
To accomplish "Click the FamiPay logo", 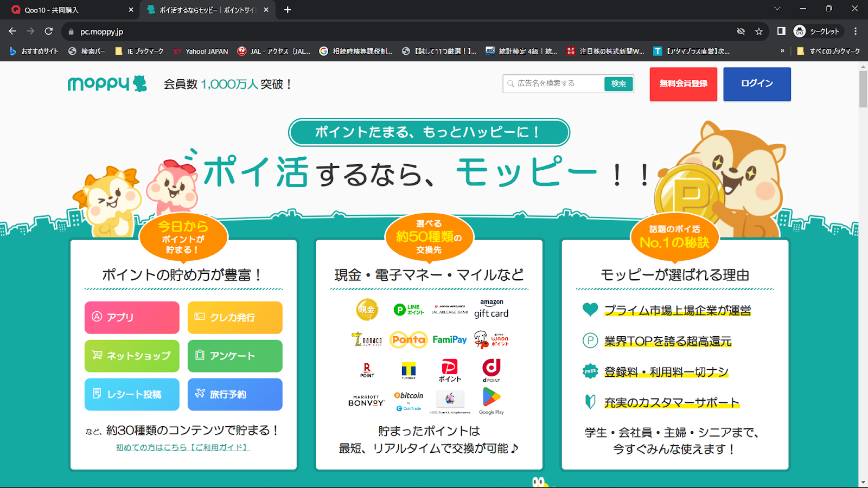I will coord(450,340).
